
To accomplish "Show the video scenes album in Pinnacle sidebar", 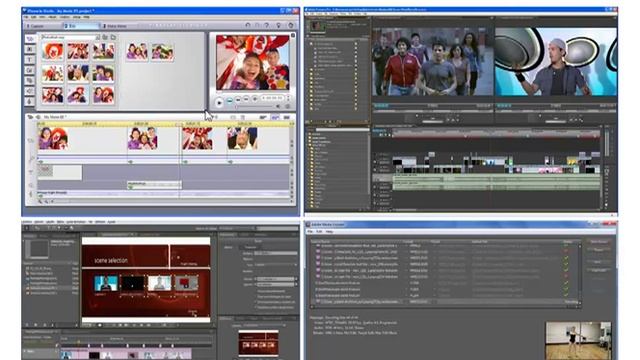I will pos(30,39).
